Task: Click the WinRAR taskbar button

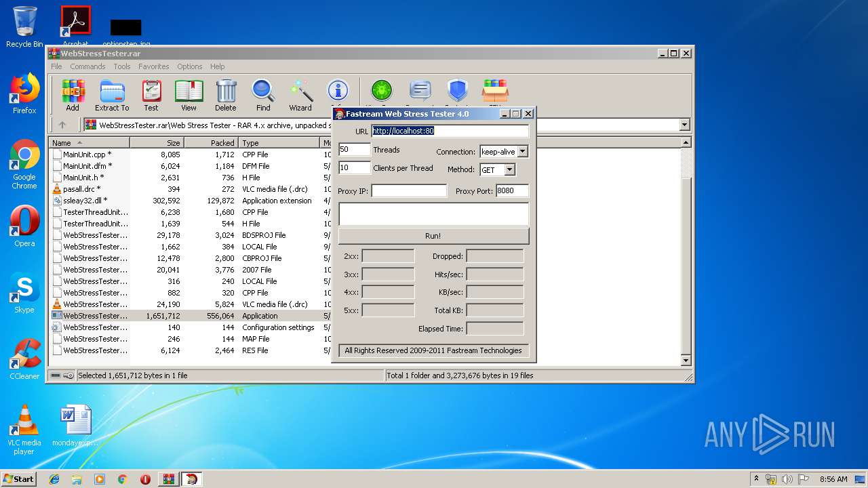Action: [x=169, y=479]
